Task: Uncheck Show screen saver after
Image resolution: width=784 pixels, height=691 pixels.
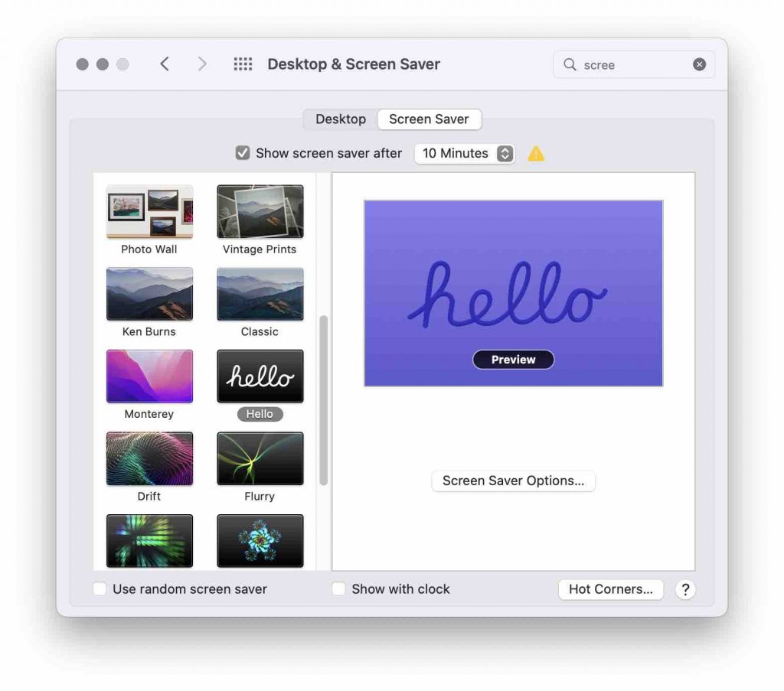Action: 243,153
